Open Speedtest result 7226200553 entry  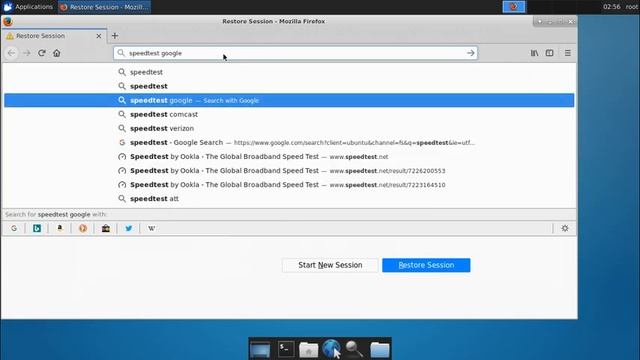289,171
